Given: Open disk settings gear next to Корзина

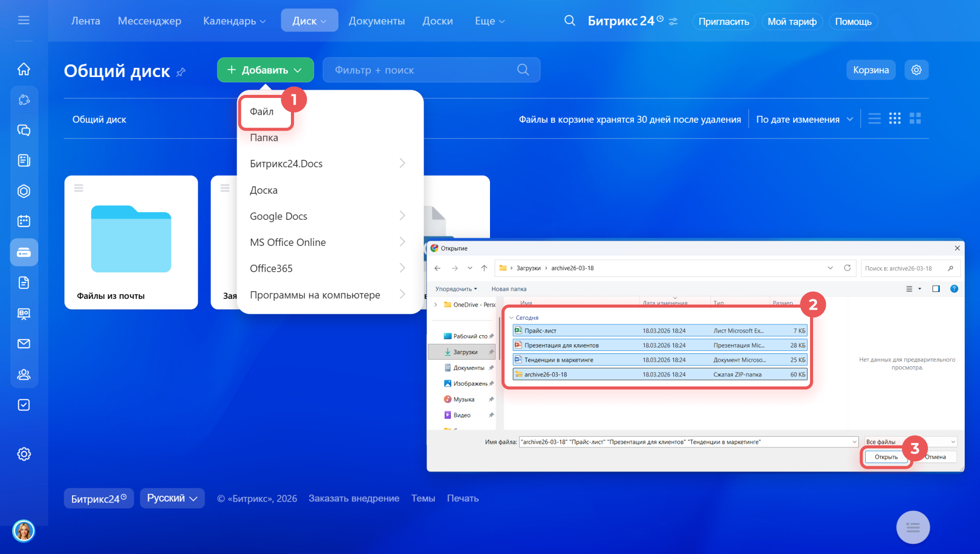Looking at the screenshot, I should tap(916, 70).
